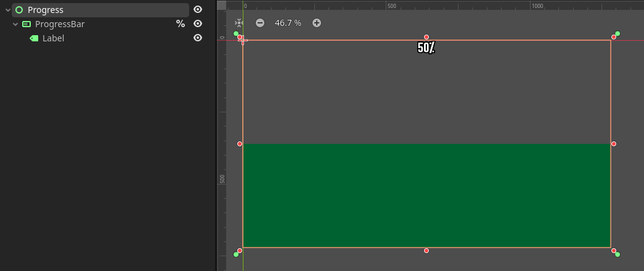Toggle visibility of the ProgressBar node
This screenshot has height=271, width=644.
coord(198,24)
